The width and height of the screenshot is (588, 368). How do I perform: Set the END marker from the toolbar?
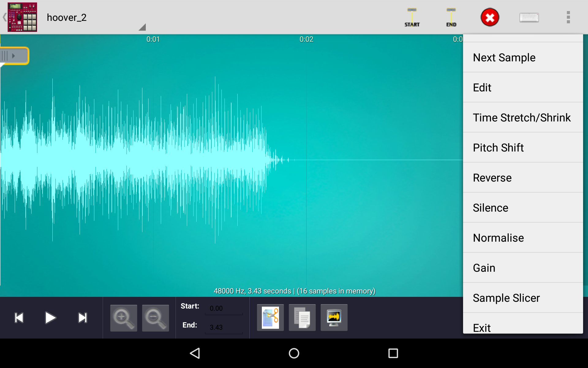pos(451,17)
